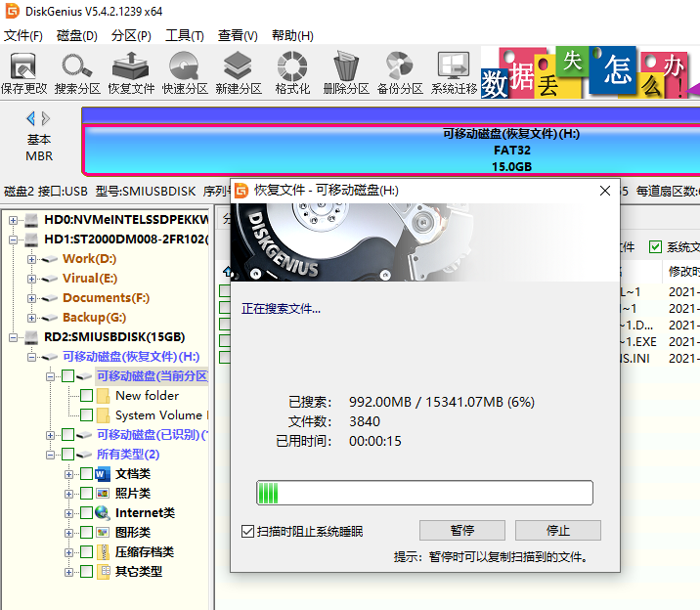700x610 pixels.
Task: Expand the Documents(F:) partition node
Action: pyautogui.click(x=31, y=298)
